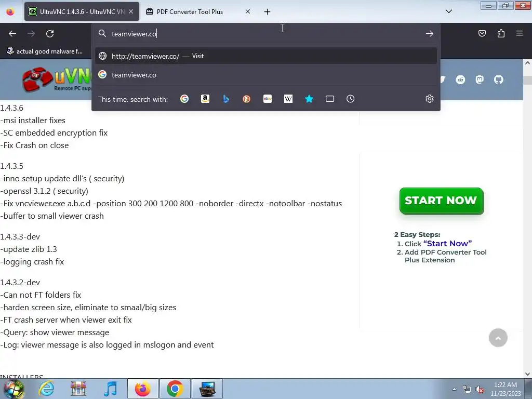
Task: Click the green START NOW ad button
Action: pos(442,201)
